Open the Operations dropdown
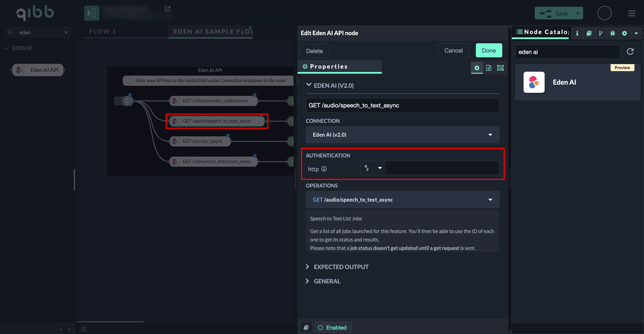 click(x=402, y=200)
